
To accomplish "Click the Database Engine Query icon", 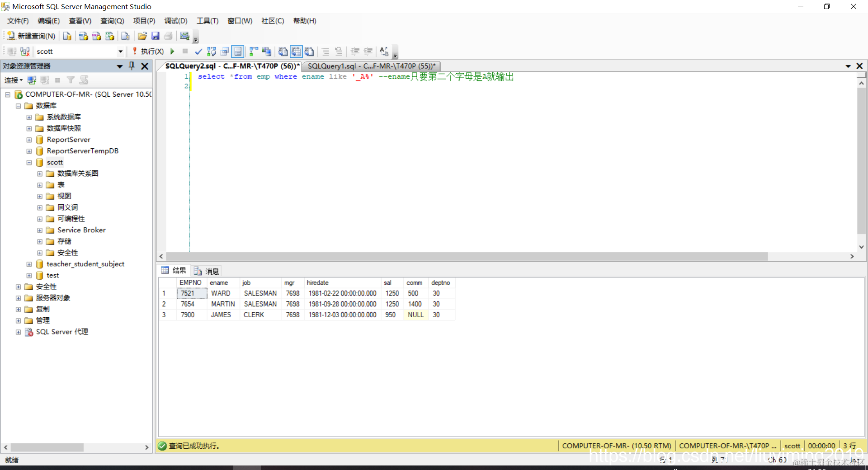I will click(67, 36).
